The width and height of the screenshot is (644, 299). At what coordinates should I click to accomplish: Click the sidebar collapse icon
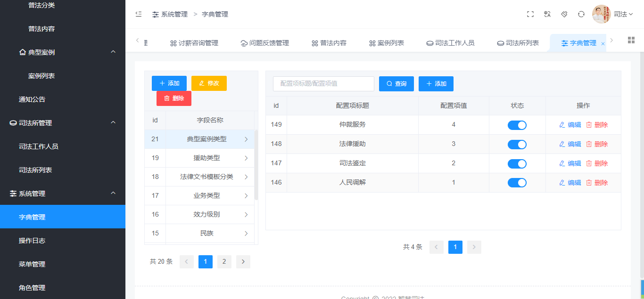[139, 14]
